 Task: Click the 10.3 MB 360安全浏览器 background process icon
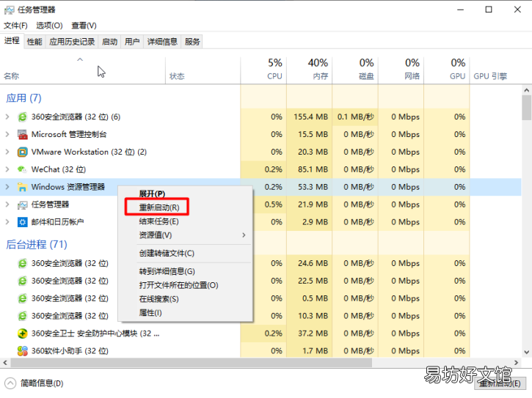(x=23, y=316)
